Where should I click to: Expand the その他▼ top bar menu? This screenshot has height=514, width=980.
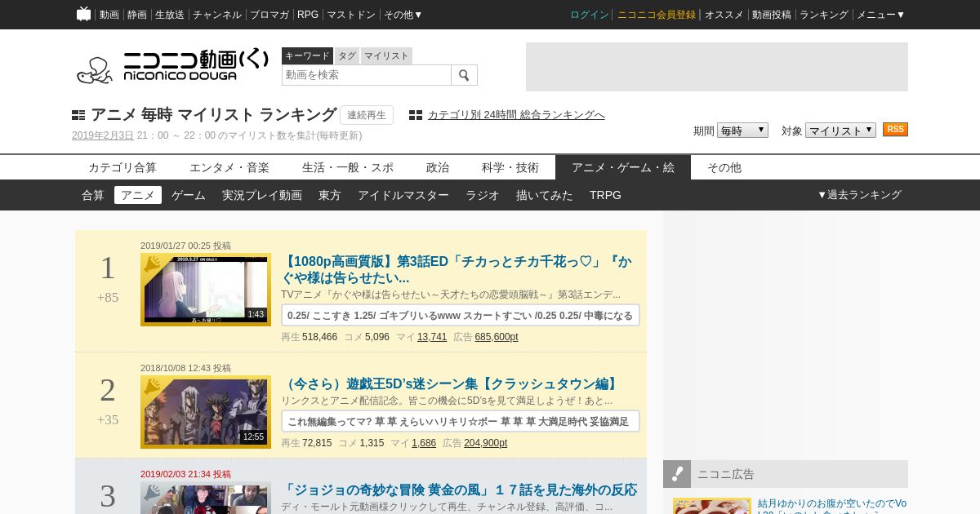(x=403, y=15)
